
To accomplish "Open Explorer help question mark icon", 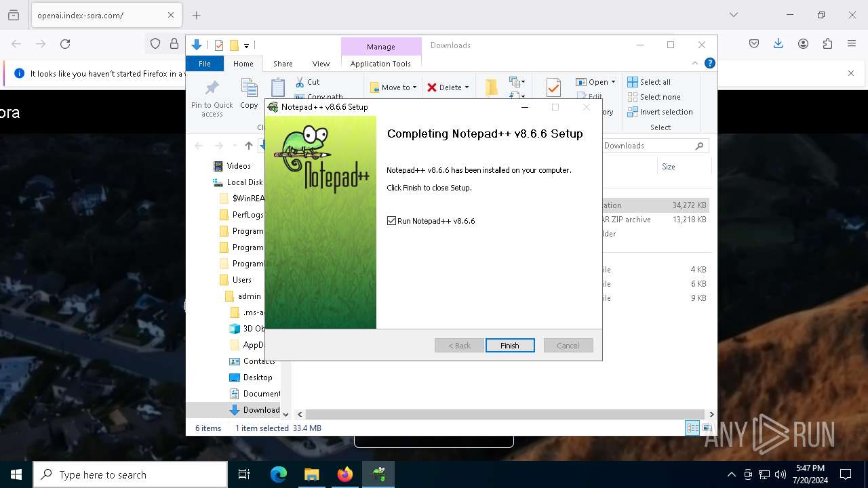I will [710, 63].
